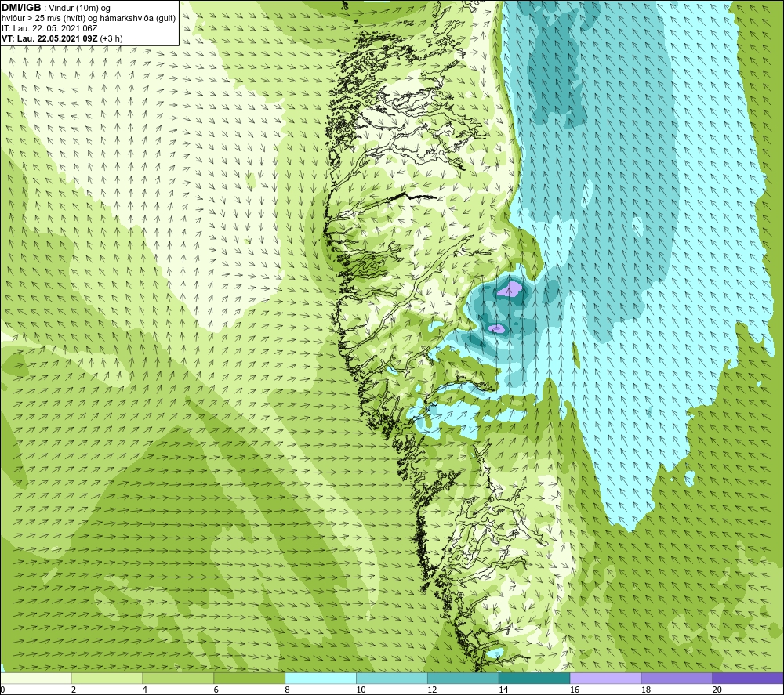
Task: Click the 16–18 m/s light purple legend swatch
Action: (605, 678)
